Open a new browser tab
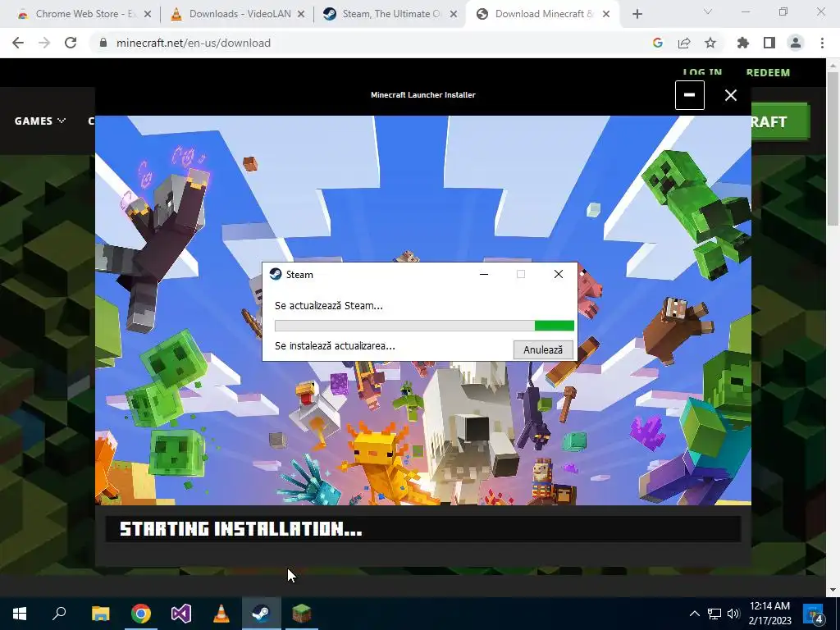The width and height of the screenshot is (840, 630). coord(637,15)
